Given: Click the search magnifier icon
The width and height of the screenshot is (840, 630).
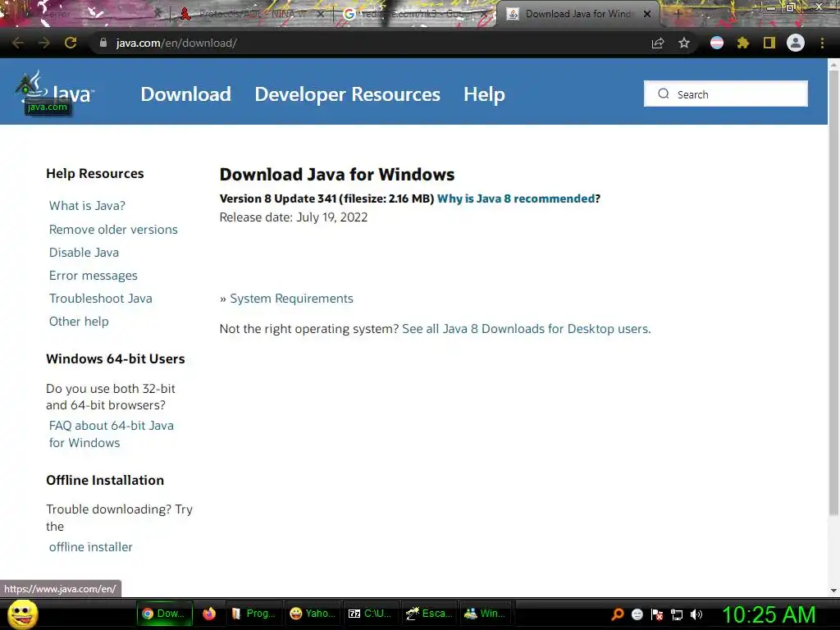Looking at the screenshot, I should pos(664,94).
